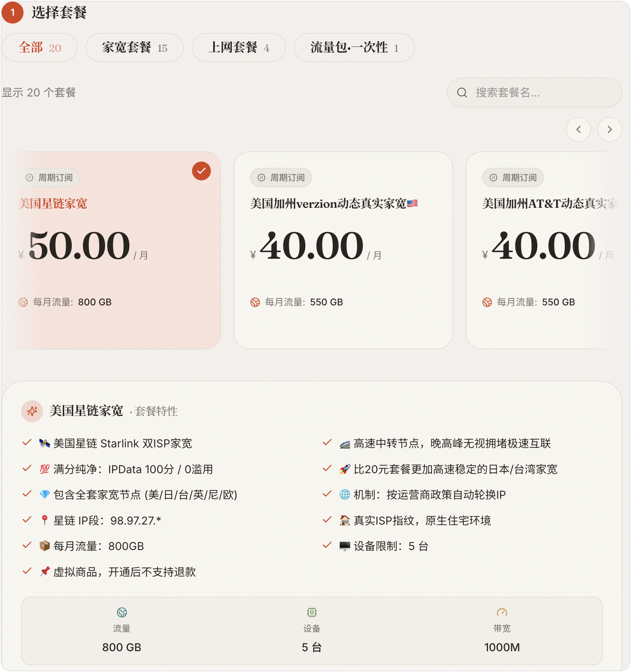Toggle the red checkmark on 美国星链家宽 card
Image resolution: width=631 pixels, height=672 pixels.
(201, 171)
